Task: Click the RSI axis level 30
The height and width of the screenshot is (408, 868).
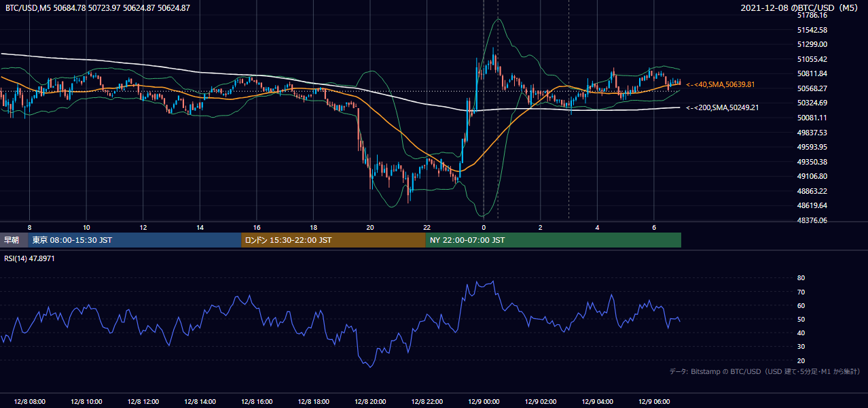Action: (801, 347)
